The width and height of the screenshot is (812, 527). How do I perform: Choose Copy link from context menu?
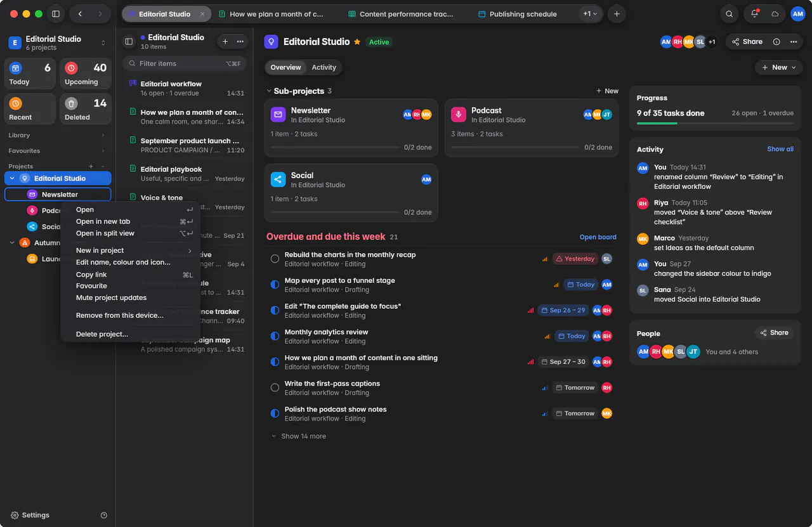(130, 275)
